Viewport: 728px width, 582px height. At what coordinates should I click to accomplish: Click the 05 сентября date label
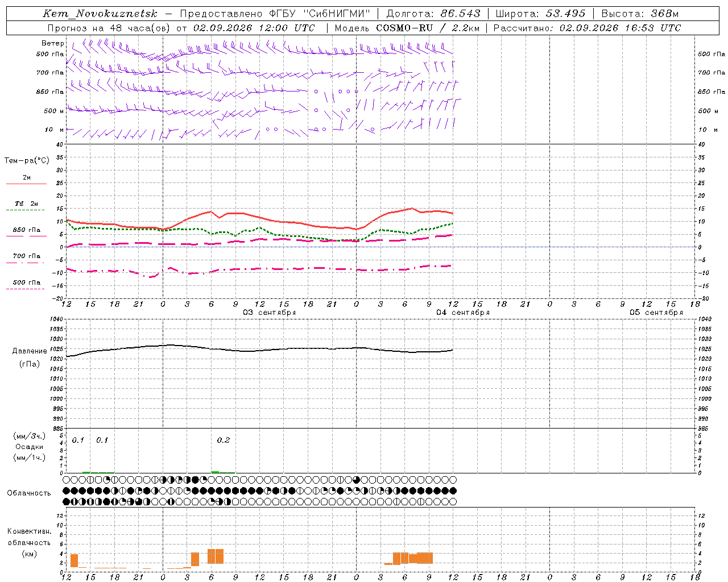[656, 313]
